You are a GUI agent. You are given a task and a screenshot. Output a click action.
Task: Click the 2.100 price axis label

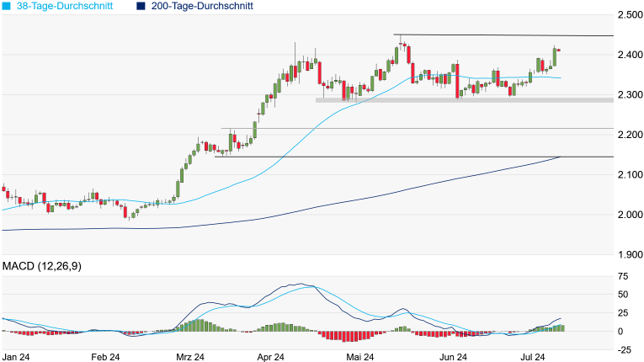tap(630, 174)
